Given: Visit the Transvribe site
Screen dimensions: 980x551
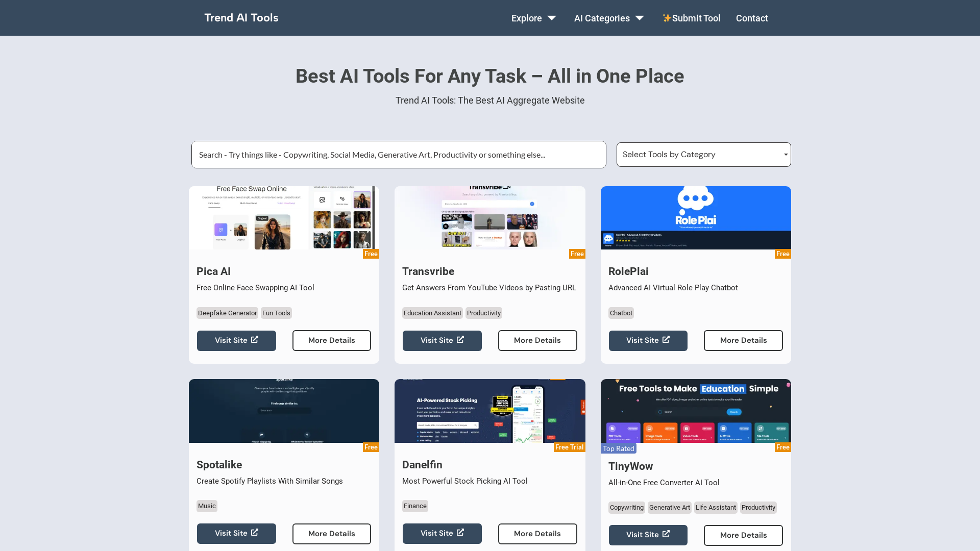Looking at the screenshot, I should coord(442,340).
